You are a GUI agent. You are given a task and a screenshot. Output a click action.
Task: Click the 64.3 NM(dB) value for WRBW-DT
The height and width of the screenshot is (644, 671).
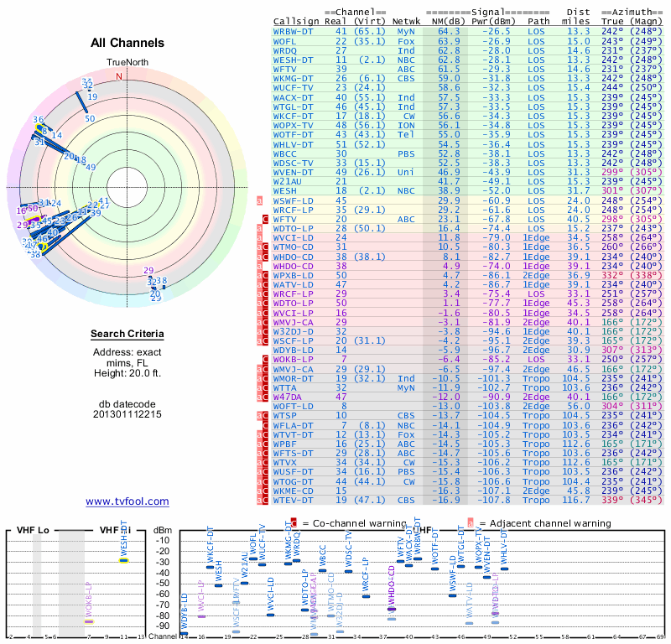coord(449,32)
